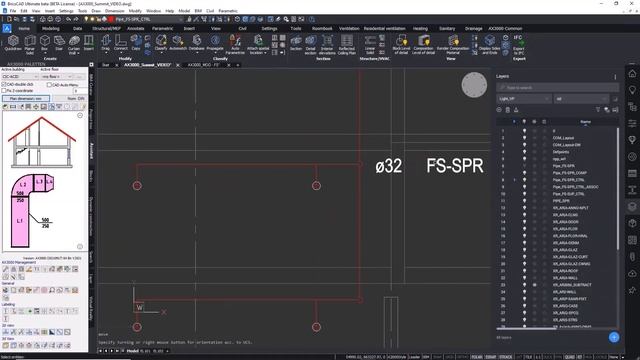
Task: Click the Insert window tool icon
Action: point(89,42)
